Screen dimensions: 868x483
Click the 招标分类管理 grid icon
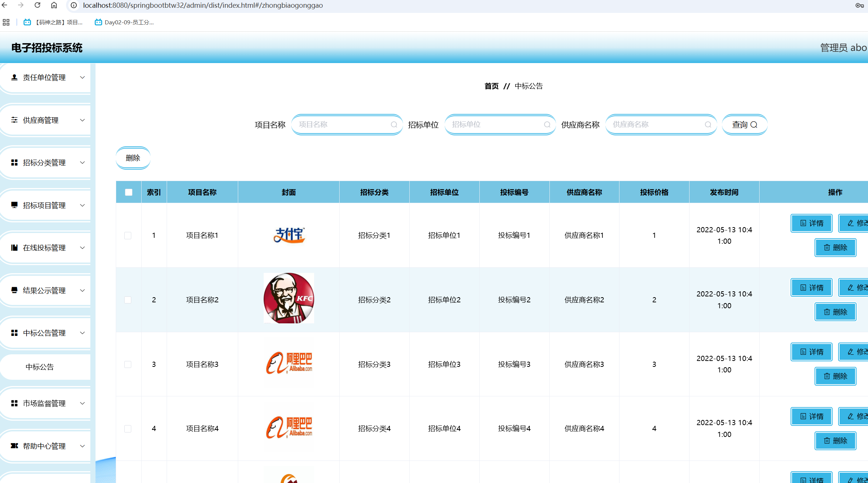coord(14,163)
